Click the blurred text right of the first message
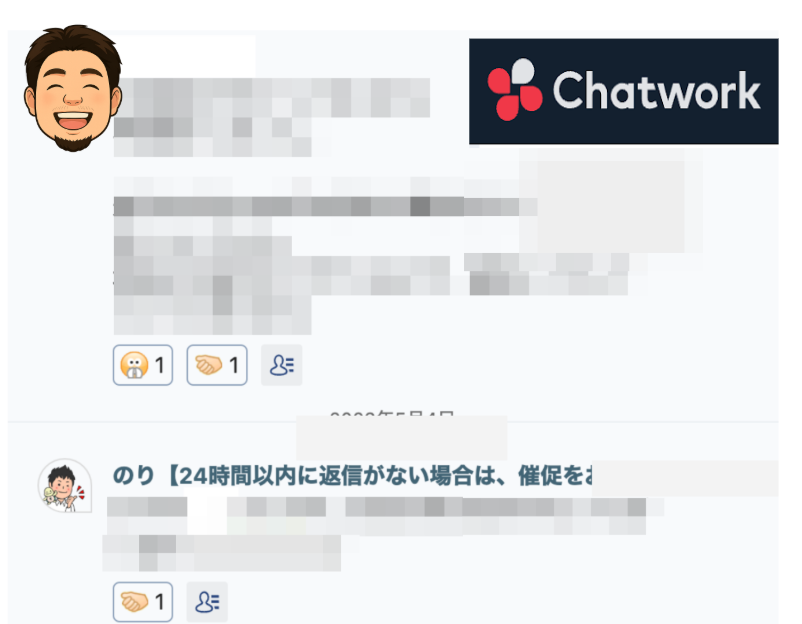This screenshot has height=624, width=802. coord(547,274)
